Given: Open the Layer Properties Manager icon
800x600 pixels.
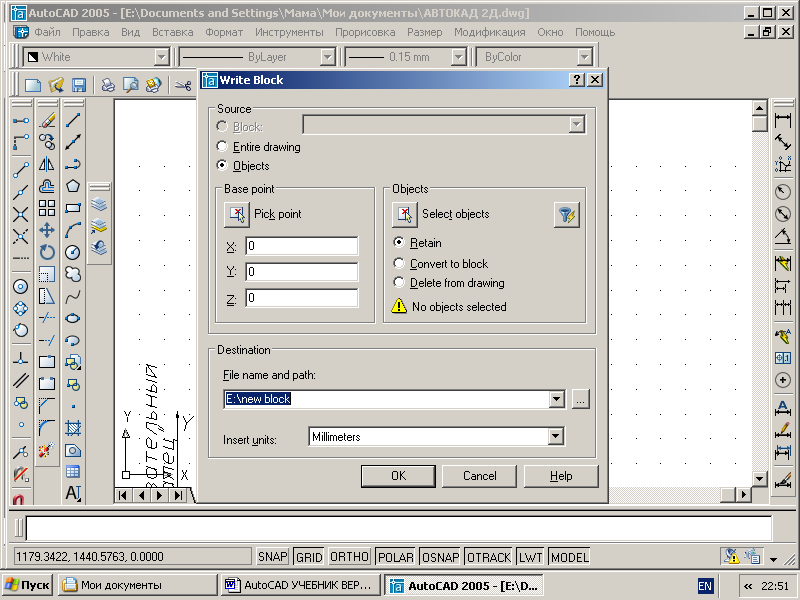Looking at the screenshot, I should [x=99, y=205].
